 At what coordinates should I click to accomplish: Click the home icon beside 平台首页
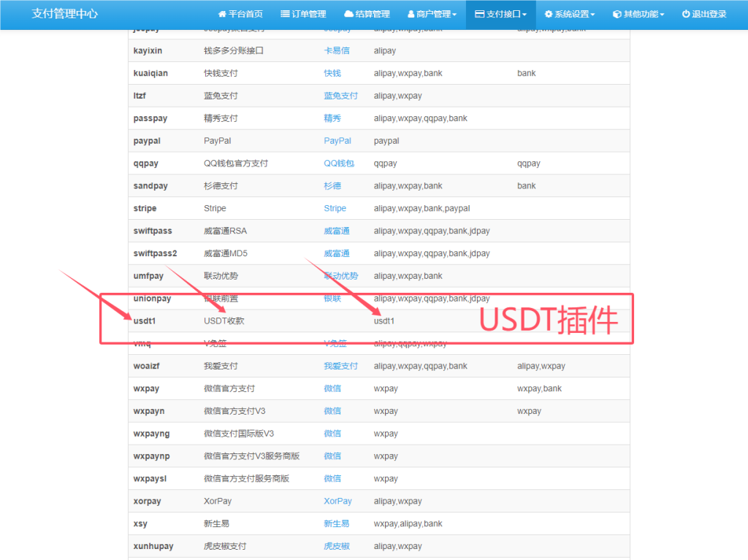pos(222,14)
